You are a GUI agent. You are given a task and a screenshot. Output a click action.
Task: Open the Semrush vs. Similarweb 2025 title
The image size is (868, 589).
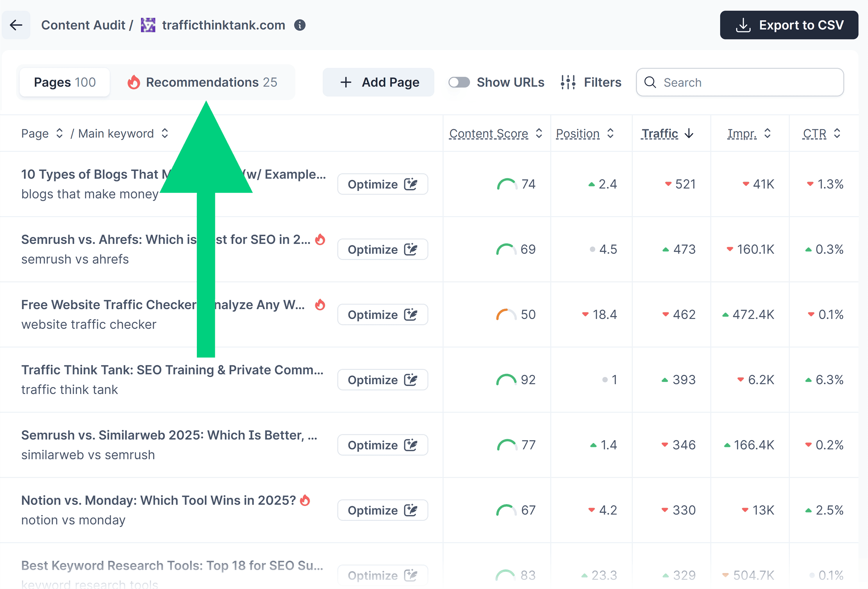(x=169, y=435)
